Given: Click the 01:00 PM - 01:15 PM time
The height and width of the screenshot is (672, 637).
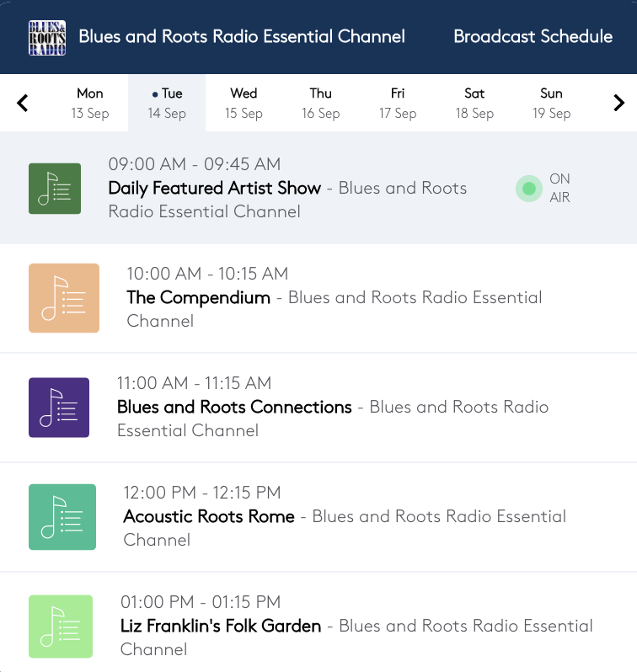Looking at the screenshot, I should coord(201,602).
